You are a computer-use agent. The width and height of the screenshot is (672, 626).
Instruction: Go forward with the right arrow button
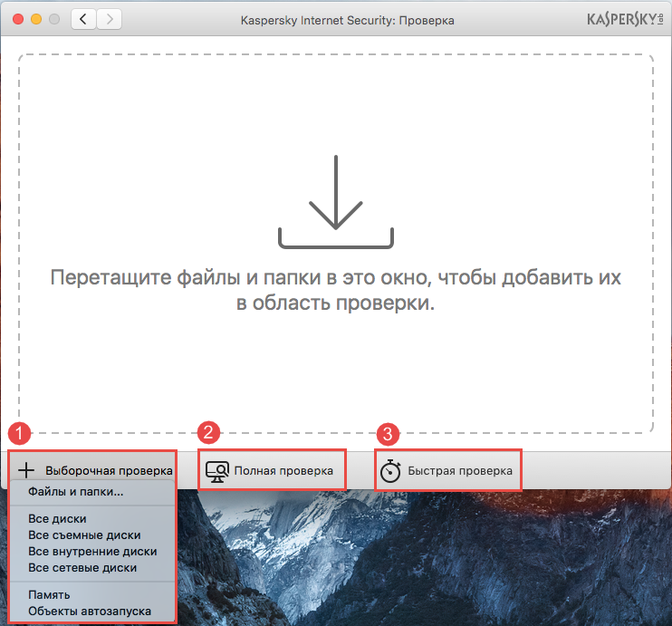tap(110, 19)
